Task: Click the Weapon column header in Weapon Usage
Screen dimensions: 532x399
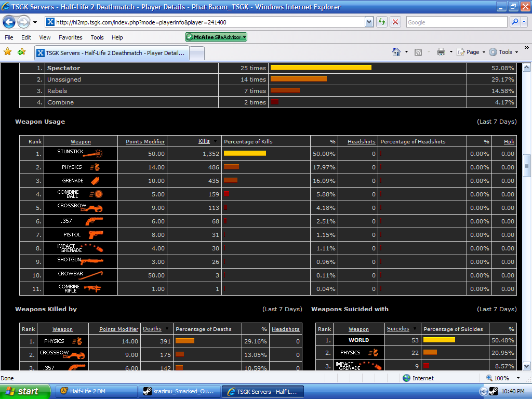Action: 81,141
